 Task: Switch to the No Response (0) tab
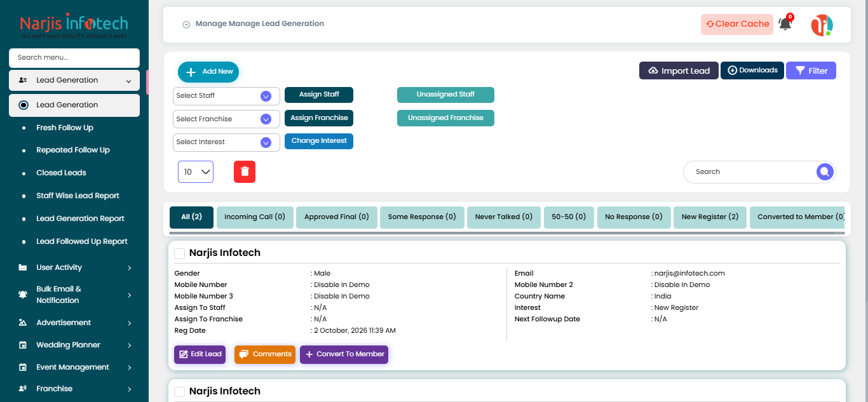634,217
